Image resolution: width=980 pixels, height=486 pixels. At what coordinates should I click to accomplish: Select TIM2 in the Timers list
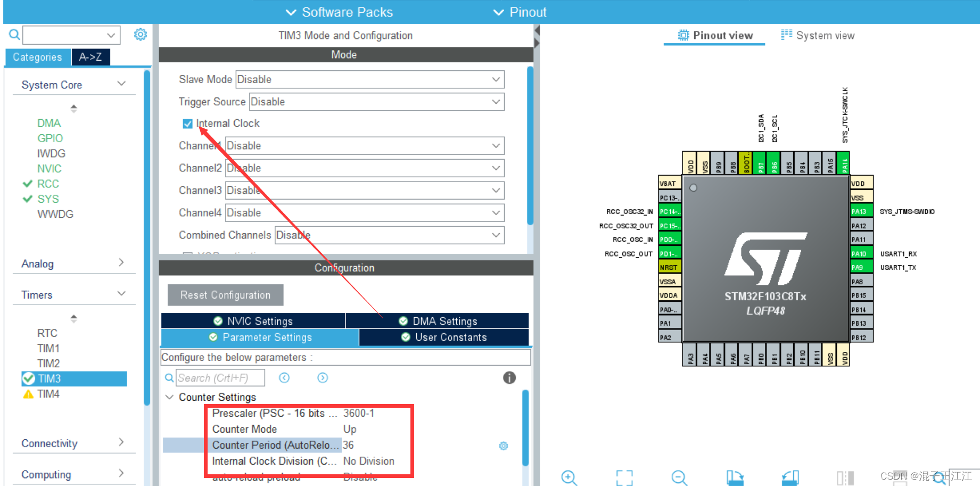coord(48,363)
